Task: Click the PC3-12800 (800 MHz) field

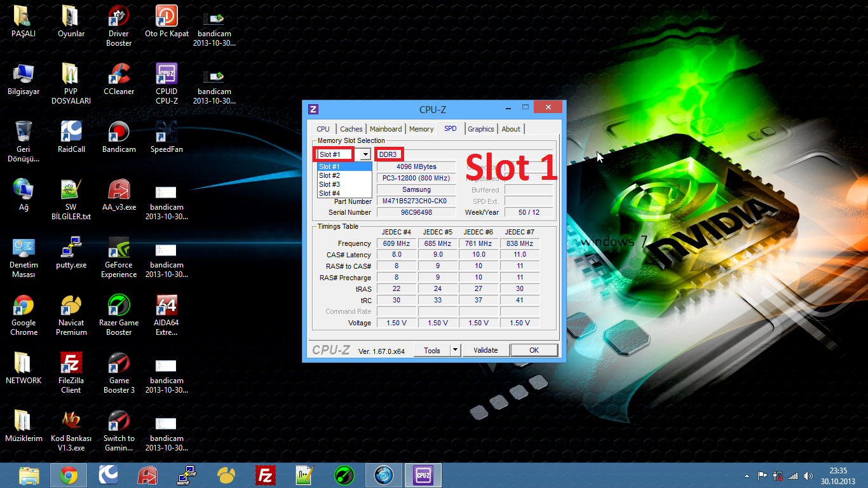Action: pos(416,178)
